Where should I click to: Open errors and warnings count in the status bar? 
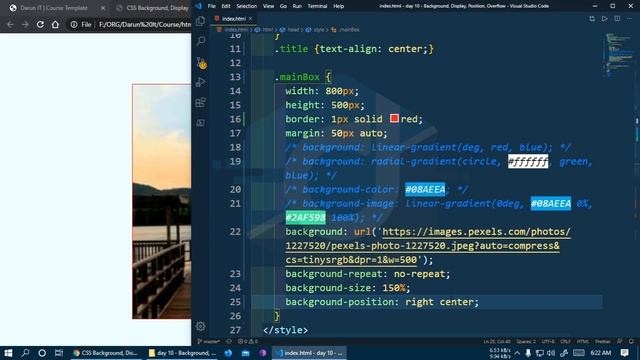pos(248,341)
